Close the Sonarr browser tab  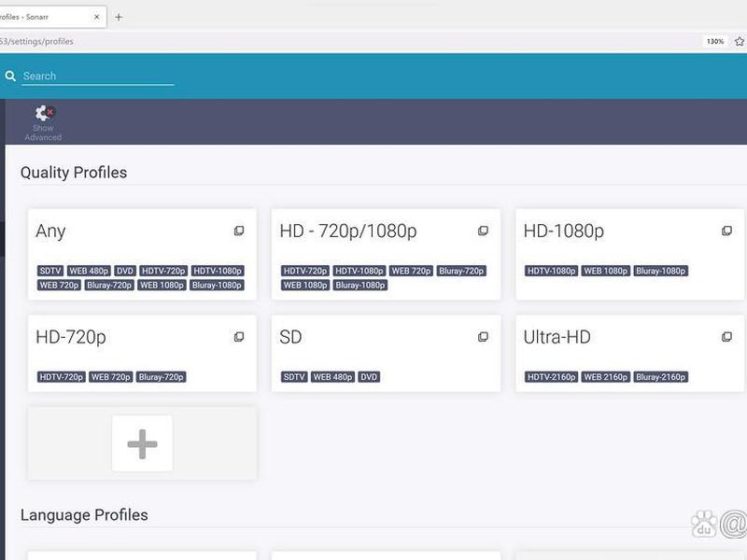(97, 17)
